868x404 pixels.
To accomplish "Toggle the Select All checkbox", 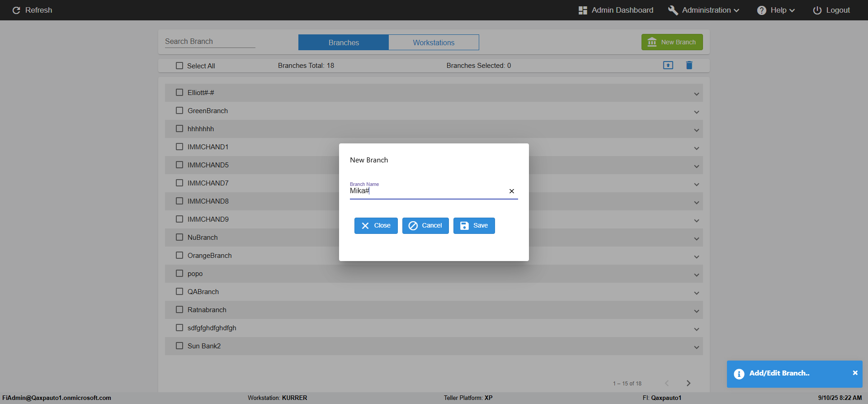I will (179, 66).
